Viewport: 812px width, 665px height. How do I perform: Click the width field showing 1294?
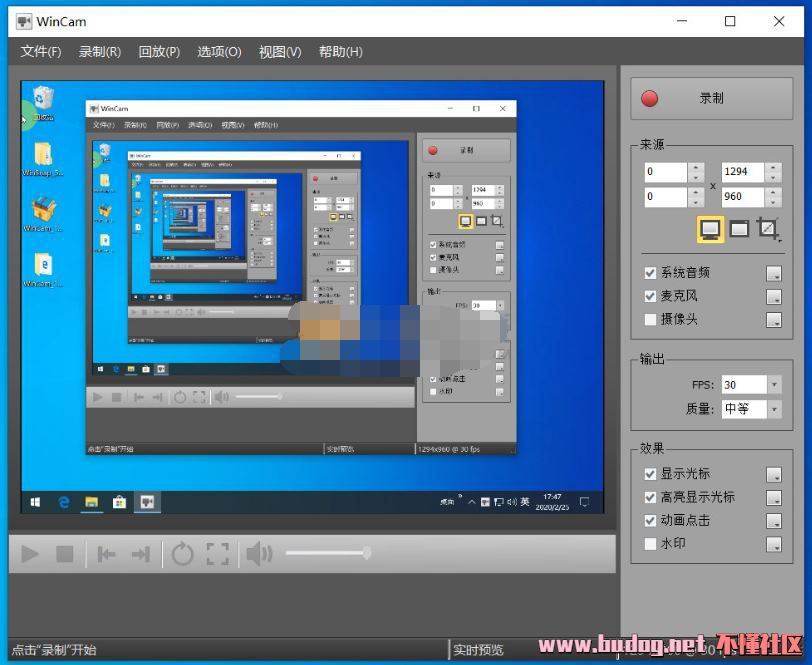pyautogui.click(x=743, y=172)
